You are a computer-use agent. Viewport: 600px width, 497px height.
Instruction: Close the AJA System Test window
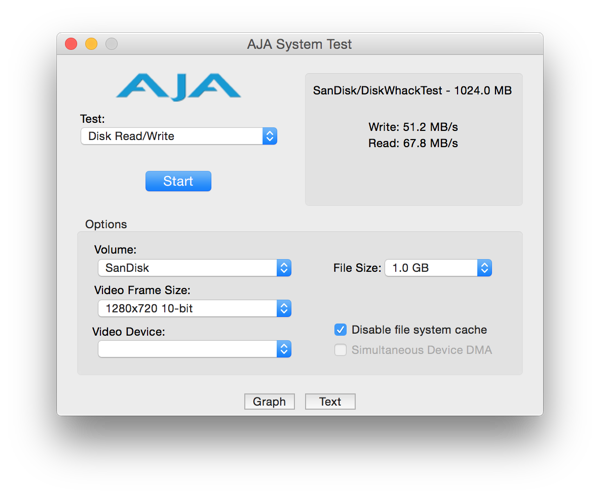[71, 44]
